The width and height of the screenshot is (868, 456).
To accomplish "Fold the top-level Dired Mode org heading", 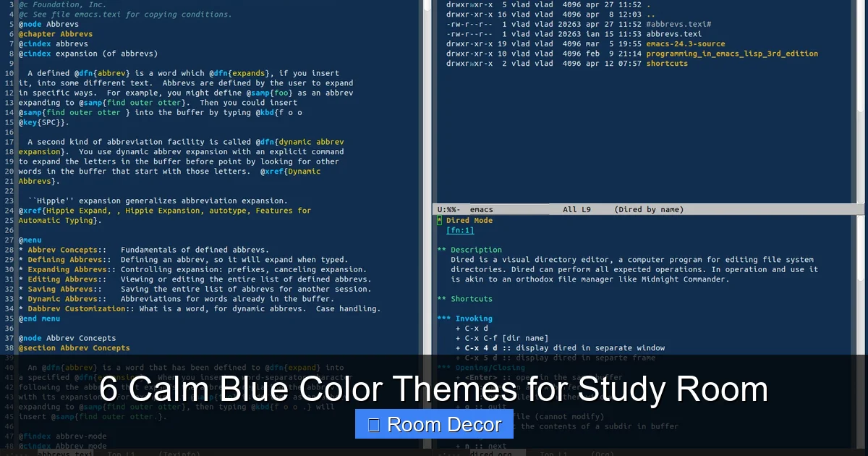I will click(464, 221).
